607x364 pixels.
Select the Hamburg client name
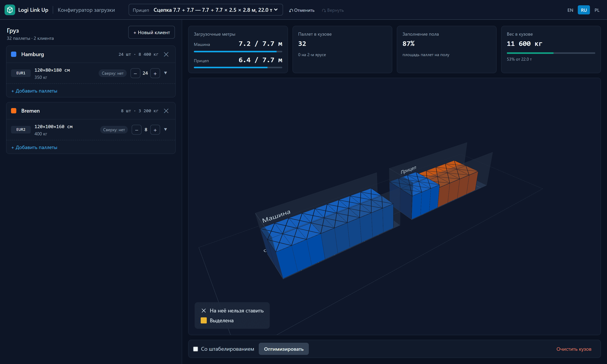point(33,54)
